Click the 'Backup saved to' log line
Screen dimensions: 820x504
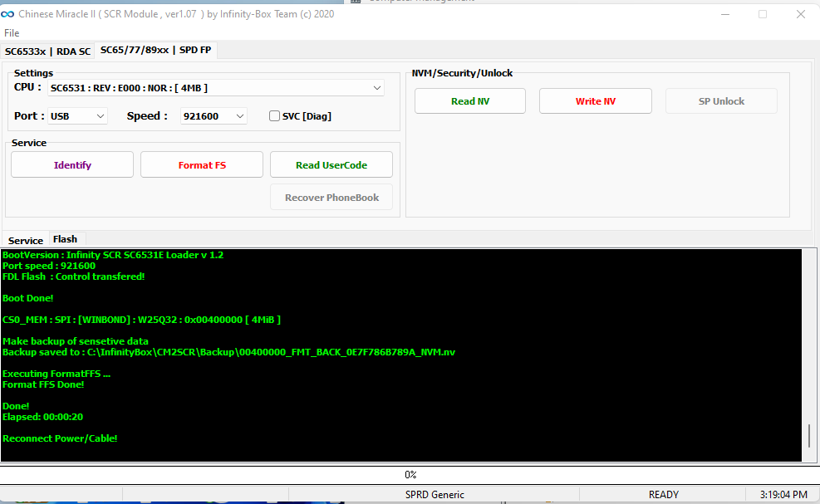coord(228,352)
